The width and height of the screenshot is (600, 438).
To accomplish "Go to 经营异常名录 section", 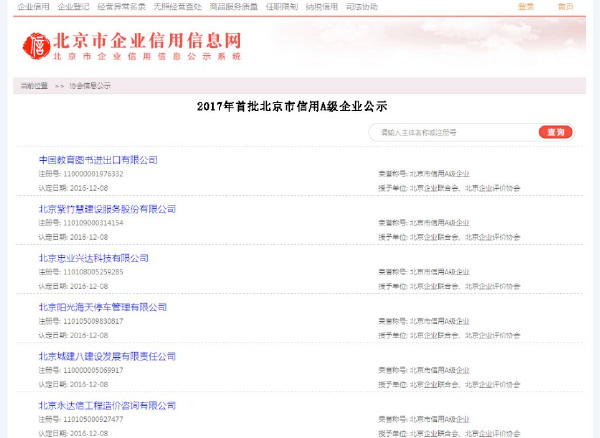I will pyautogui.click(x=121, y=7).
